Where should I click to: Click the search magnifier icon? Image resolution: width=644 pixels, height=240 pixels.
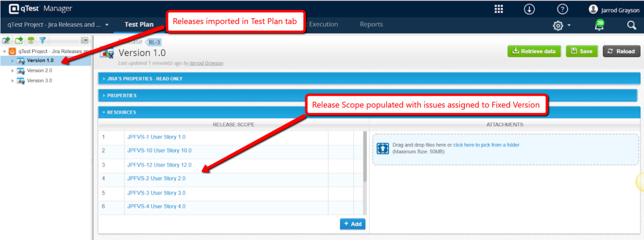631,25
